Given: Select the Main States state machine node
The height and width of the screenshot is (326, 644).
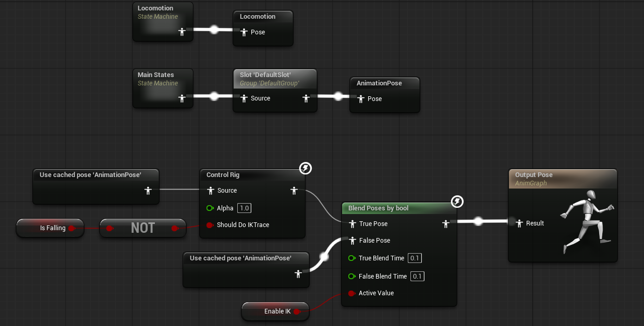Looking at the screenshot, I should click(156, 75).
